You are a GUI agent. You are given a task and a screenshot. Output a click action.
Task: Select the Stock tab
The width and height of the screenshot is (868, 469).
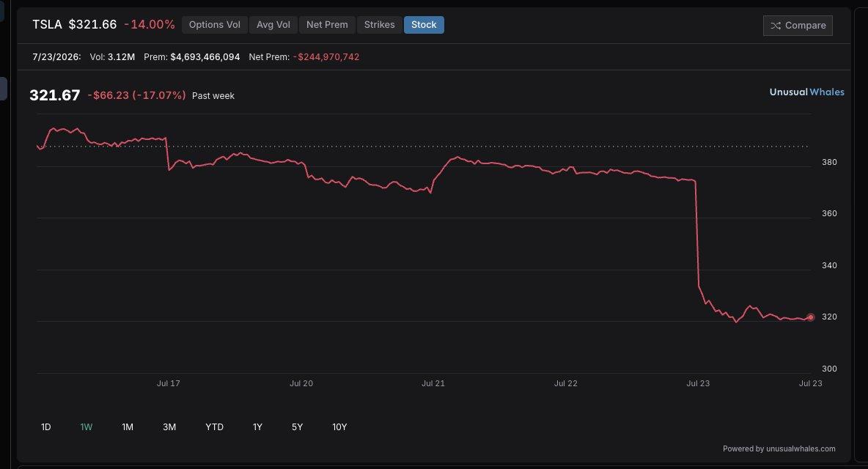pyautogui.click(x=424, y=25)
